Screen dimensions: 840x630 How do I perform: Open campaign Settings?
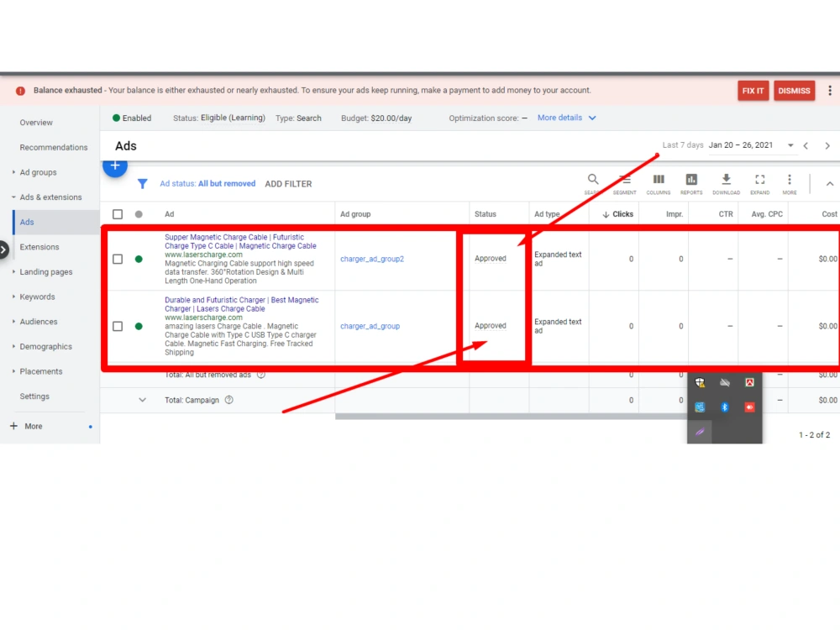[34, 396]
